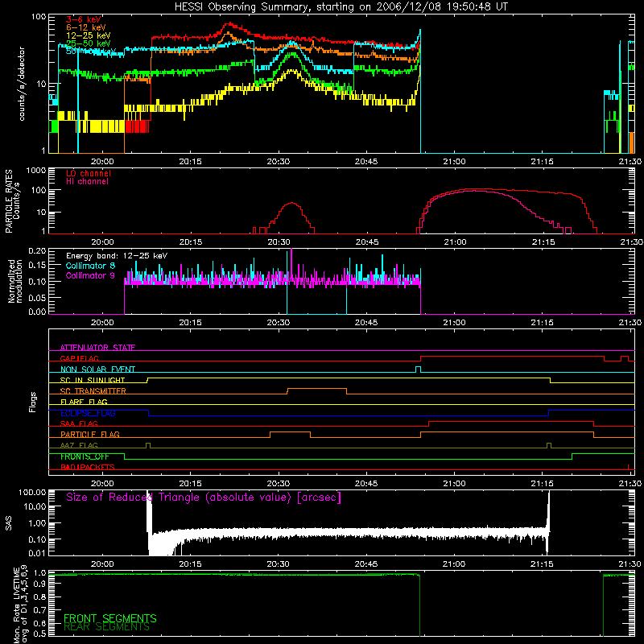The height and width of the screenshot is (644, 644).
Task: Click the HESSI Observing Summary title
Action: 341,6
